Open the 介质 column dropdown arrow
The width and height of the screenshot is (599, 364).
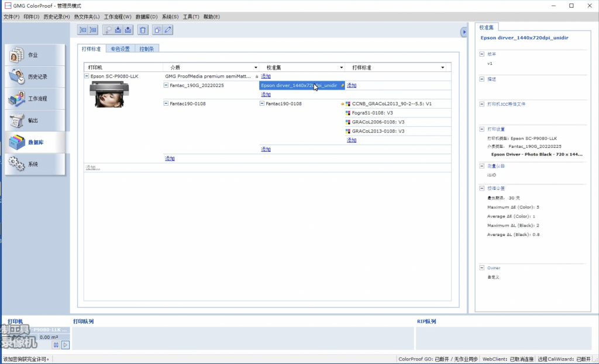click(256, 68)
